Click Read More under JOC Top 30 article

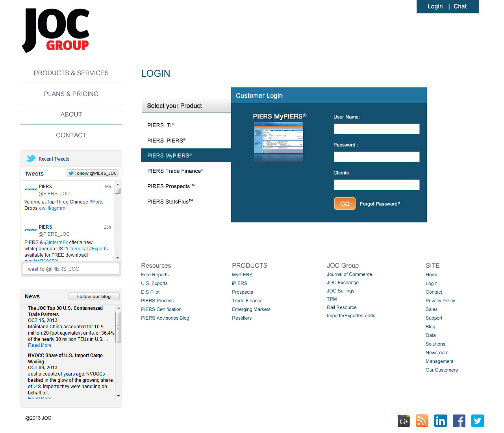39,345
